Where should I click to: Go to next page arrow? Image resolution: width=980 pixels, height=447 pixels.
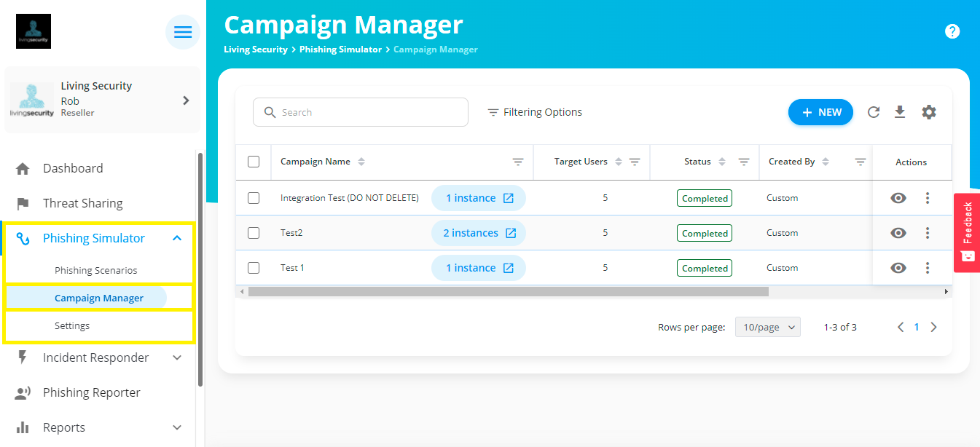coord(934,328)
